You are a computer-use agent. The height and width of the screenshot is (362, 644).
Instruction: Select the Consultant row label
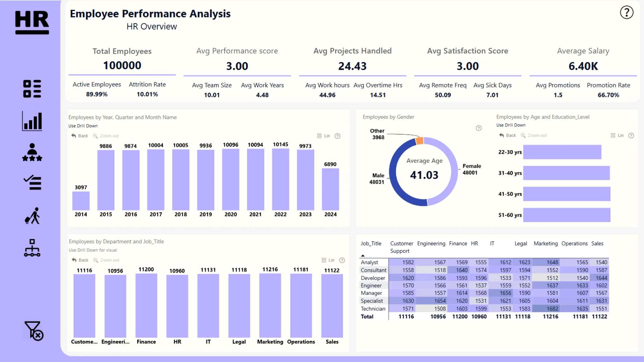[374, 270]
